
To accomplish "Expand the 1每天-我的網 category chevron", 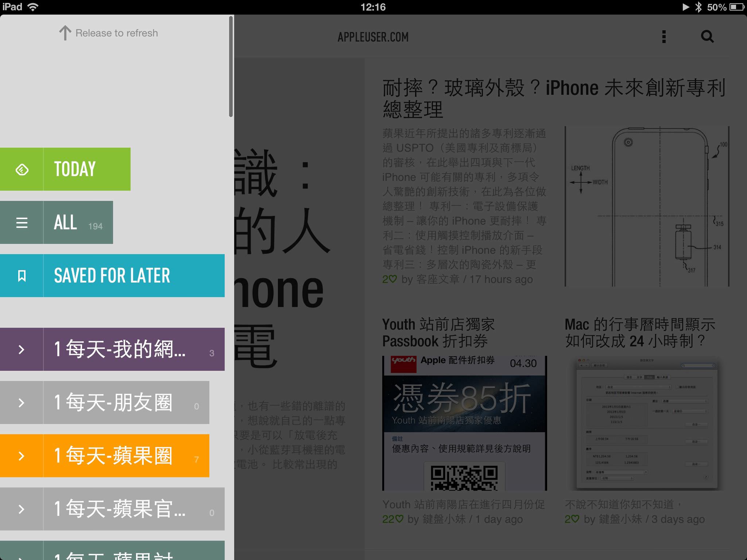I will point(22,350).
